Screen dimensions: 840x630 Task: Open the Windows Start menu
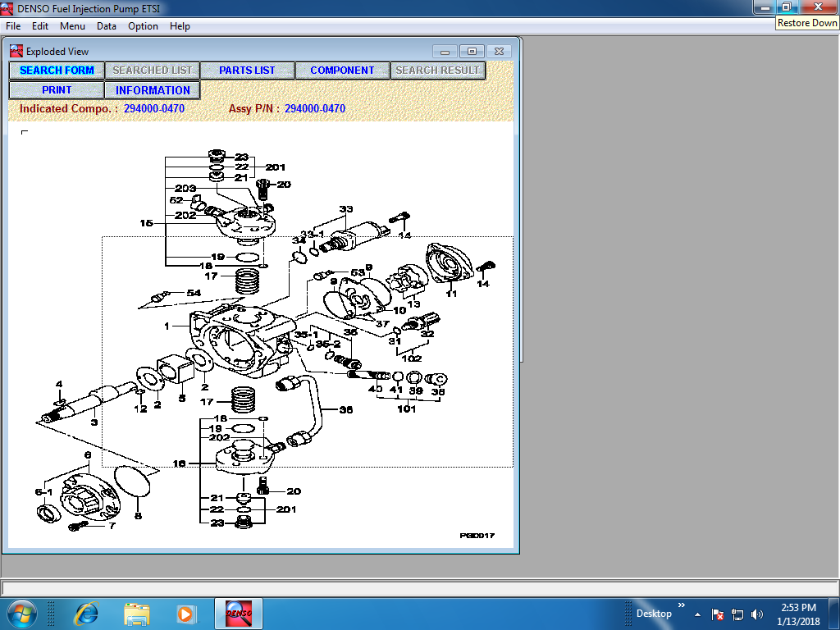pos(21,614)
